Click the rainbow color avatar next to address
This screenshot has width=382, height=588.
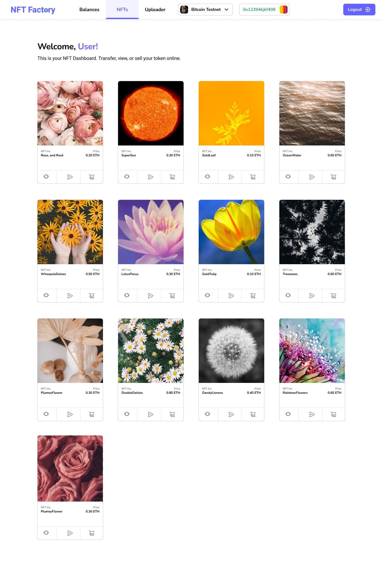click(x=283, y=10)
